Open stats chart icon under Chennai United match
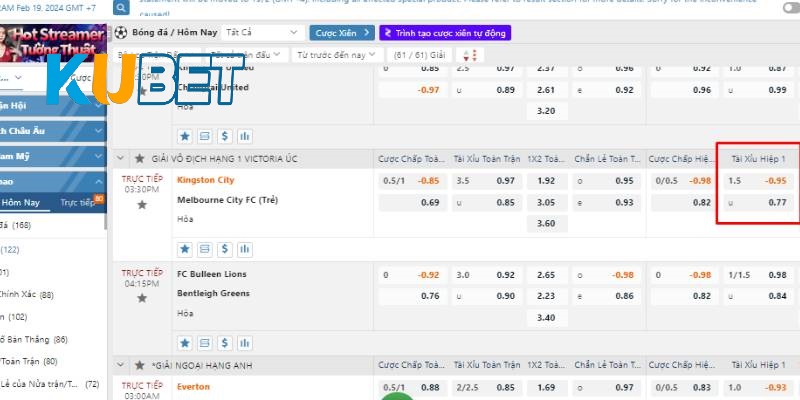This screenshot has height=400, width=800. [x=245, y=136]
